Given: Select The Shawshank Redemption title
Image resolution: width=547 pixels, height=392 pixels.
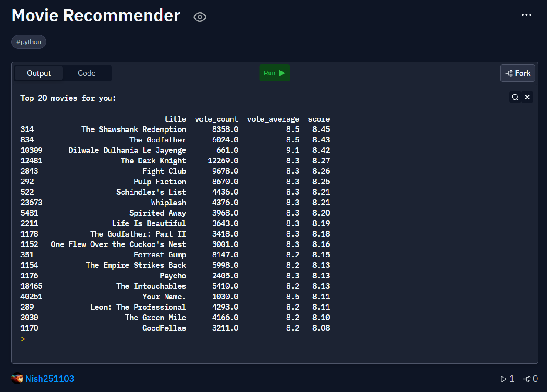Looking at the screenshot, I should [134, 129].
